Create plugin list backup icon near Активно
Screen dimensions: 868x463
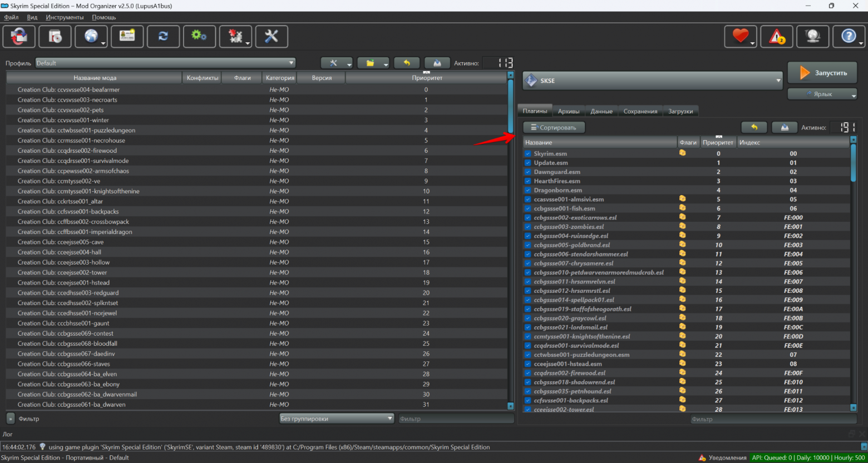pyautogui.click(x=785, y=127)
